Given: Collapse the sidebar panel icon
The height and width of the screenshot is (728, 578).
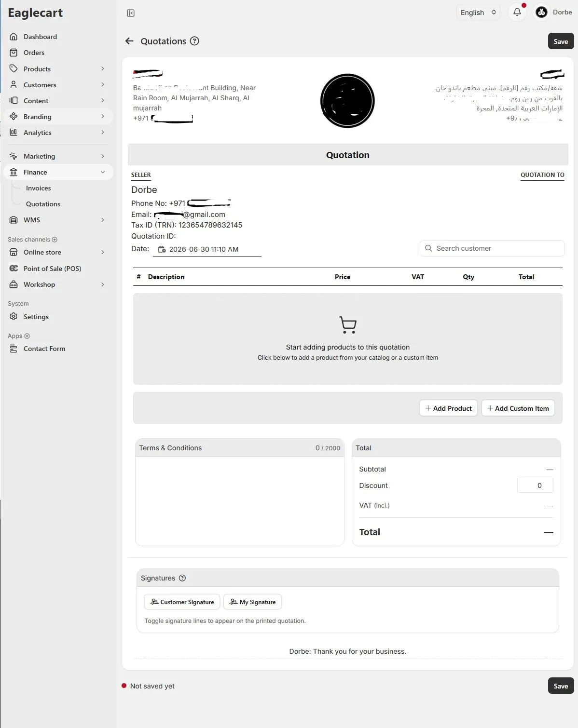Looking at the screenshot, I should click(131, 13).
